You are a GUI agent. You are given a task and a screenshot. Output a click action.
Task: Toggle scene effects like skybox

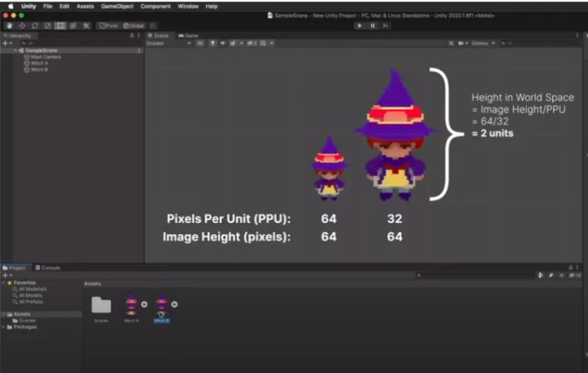click(x=233, y=43)
